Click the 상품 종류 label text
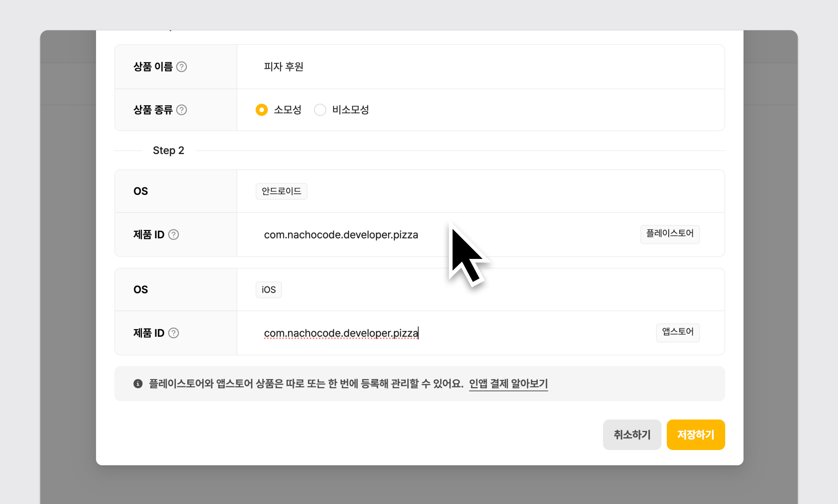Screen dimensions: 838x504 pos(153,110)
